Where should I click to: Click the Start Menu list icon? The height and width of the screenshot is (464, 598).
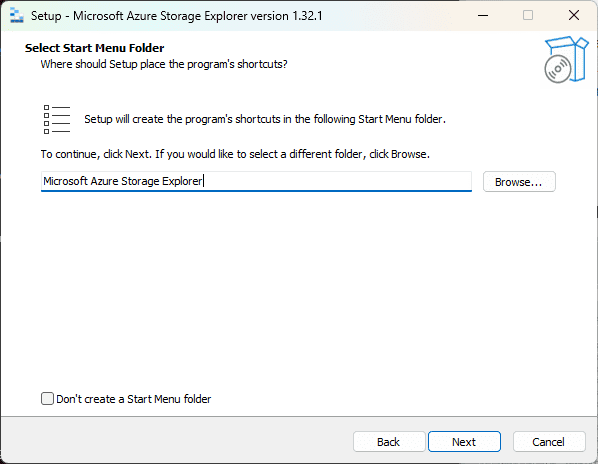click(57, 119)
